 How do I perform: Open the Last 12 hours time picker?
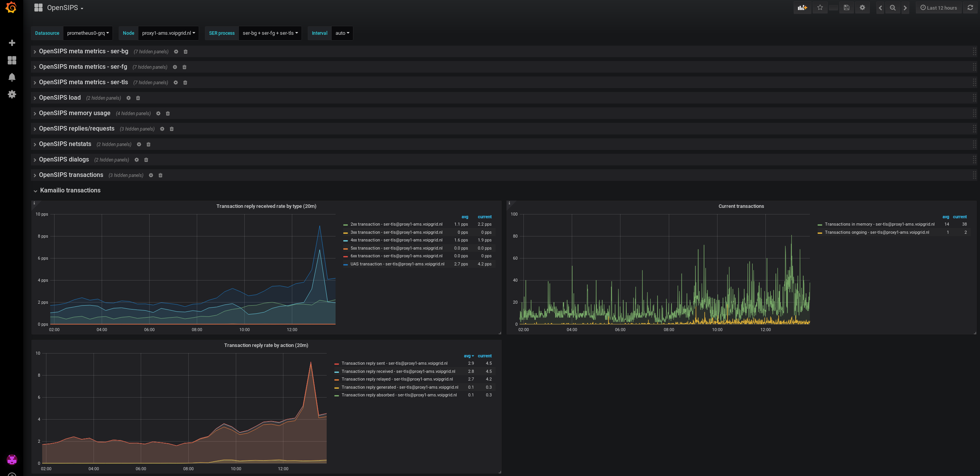click(x=939, y=8)
